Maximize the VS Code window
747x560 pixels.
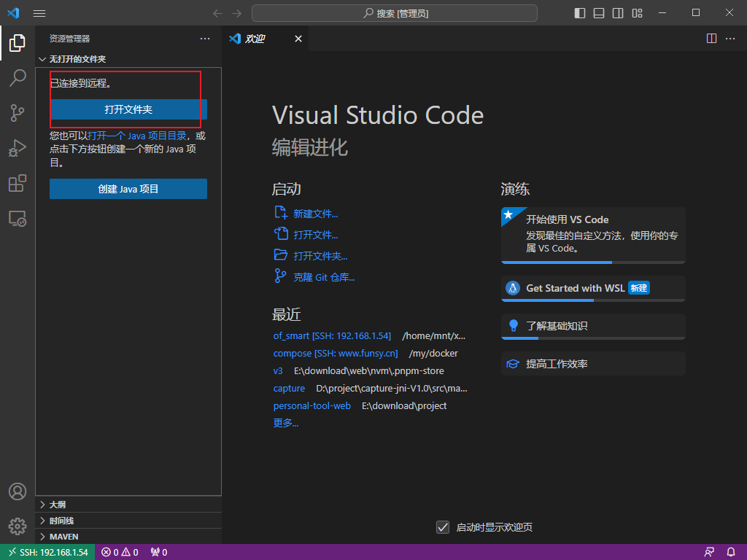coord(696,13)
